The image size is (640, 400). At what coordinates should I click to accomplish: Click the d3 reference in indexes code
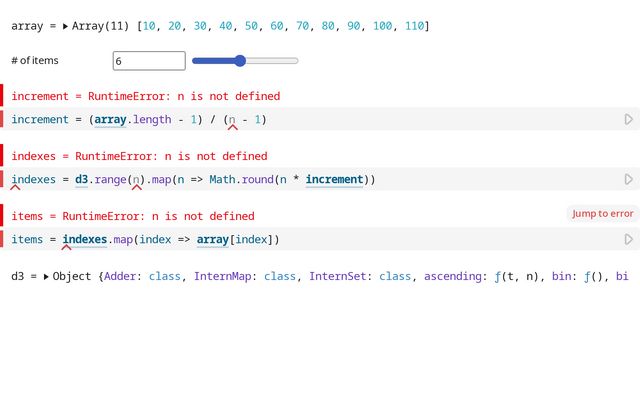coord(82,180)
